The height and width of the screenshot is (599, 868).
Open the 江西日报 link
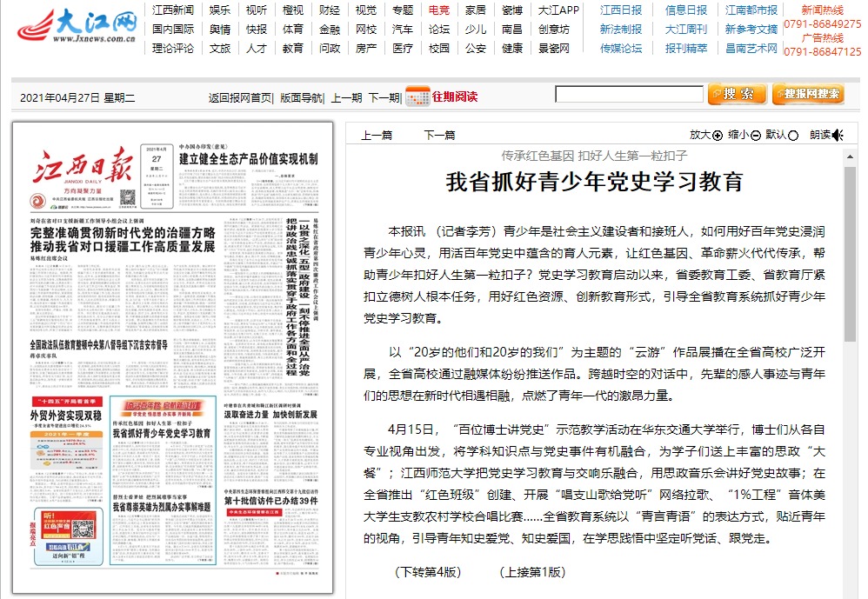click(x=621, y=10)
